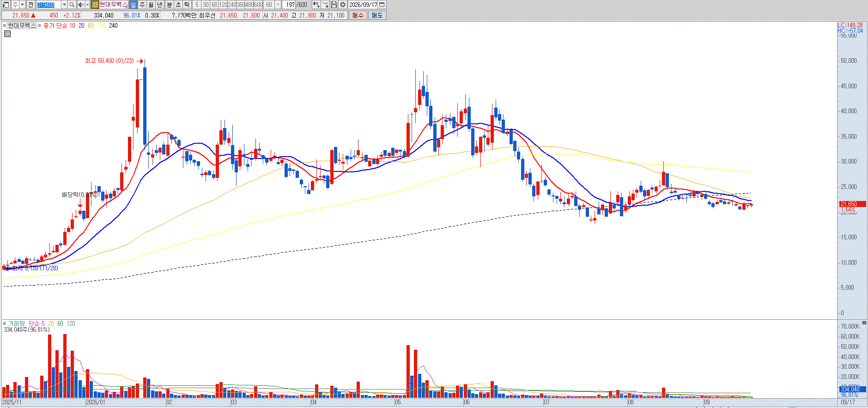Open the dropdown arrow beside speaker icon
868x408 pixels.
pyautogui.click(x=87, y=5)
